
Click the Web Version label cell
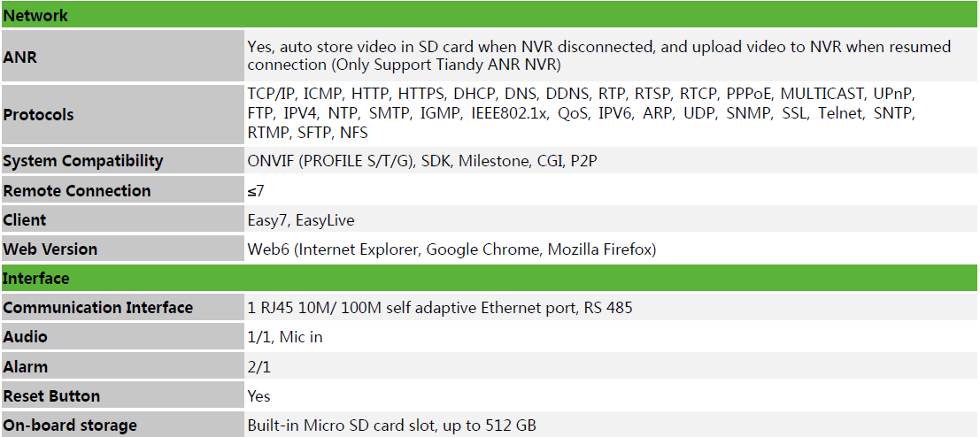pos(122,249)
